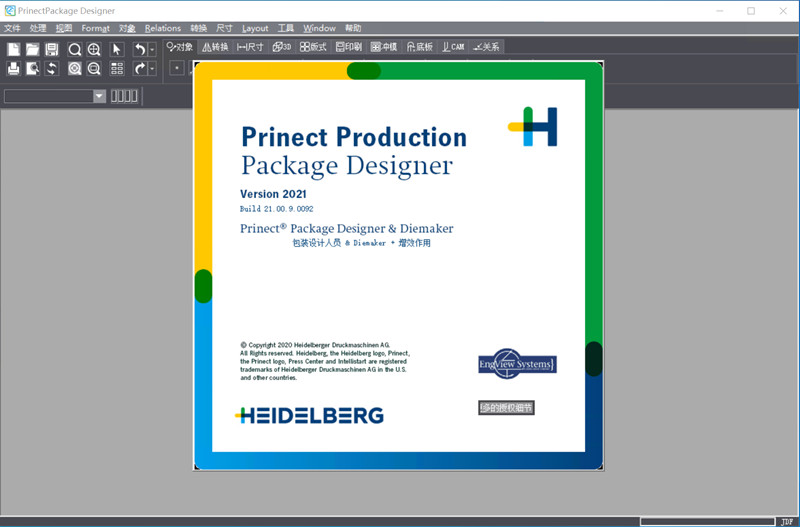This screenshot has height=527, width=800.
Task: Switch to the 关系 toolbar tab
Action: [x=486, y=47]
